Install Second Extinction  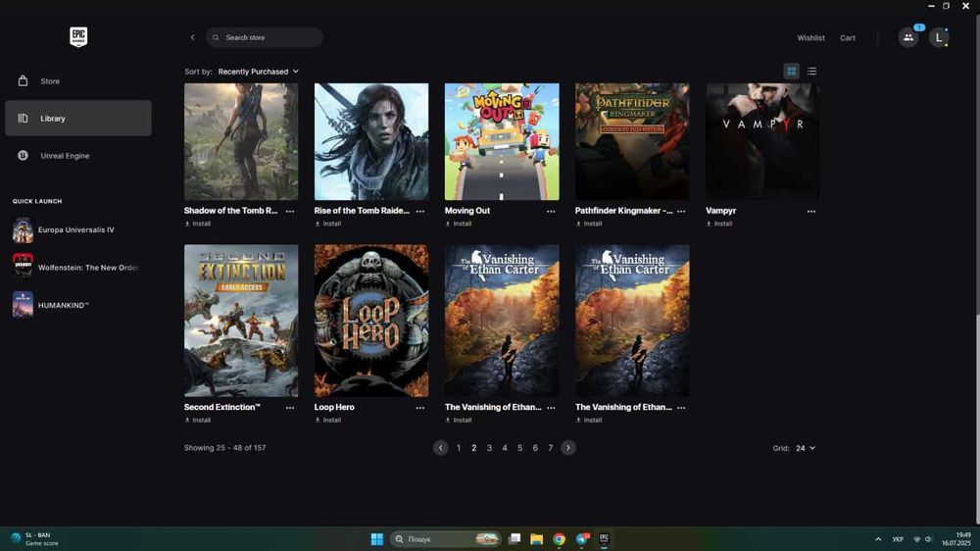198,421
